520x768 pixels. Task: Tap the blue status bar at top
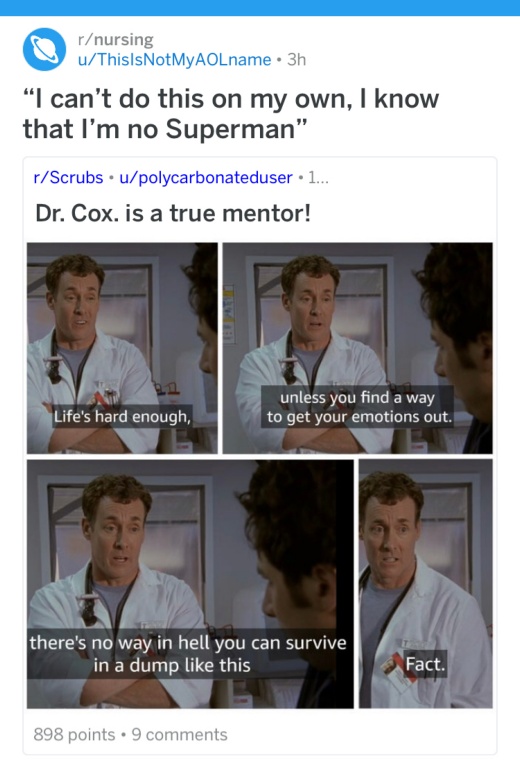[x=260, y=8]
